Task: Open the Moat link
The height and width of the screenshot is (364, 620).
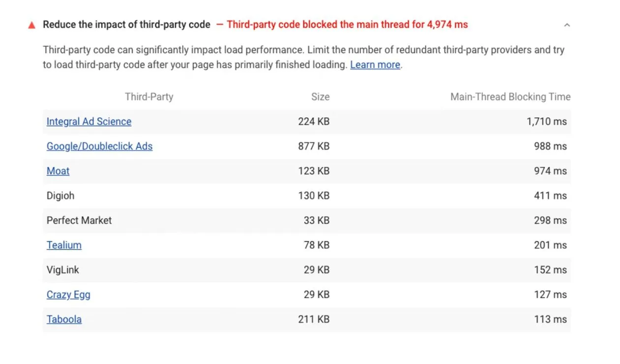Action: coord(58,171)
